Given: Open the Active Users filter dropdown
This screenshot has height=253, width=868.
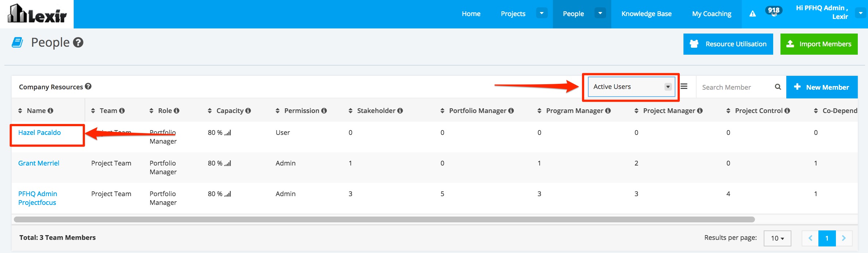Looking at the screenshot, I should (x=632, y=86).
